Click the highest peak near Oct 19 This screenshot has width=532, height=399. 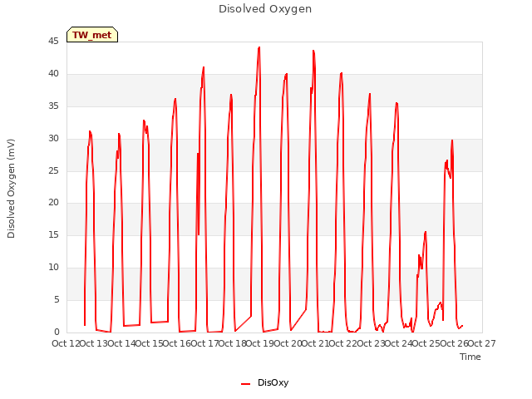coord(259,48)
